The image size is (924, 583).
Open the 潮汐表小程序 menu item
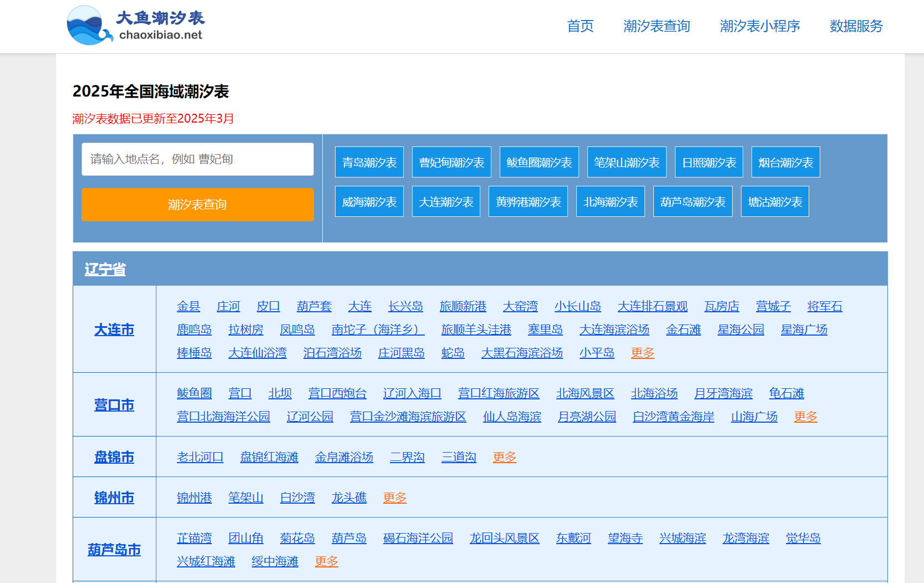759,26
